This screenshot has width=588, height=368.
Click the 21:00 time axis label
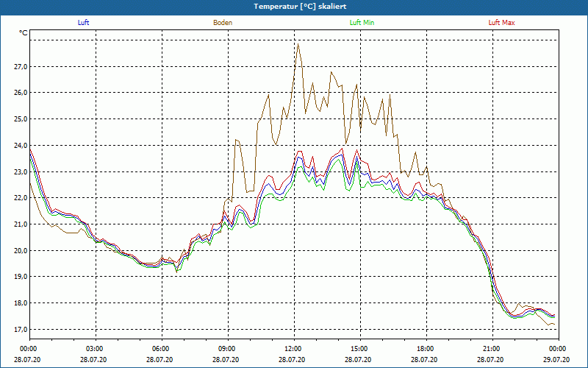(x=492, y=349)
